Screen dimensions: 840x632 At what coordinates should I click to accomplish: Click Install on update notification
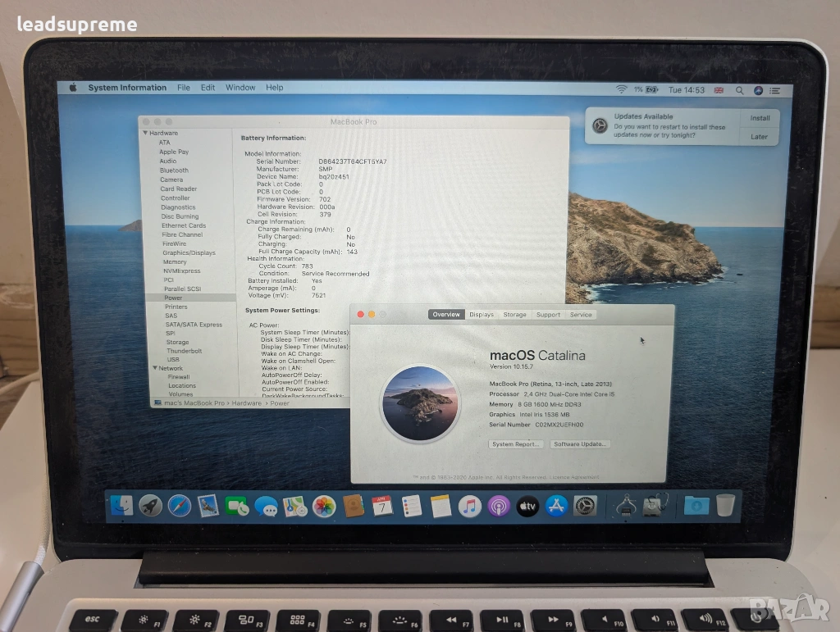click(760, 118)
